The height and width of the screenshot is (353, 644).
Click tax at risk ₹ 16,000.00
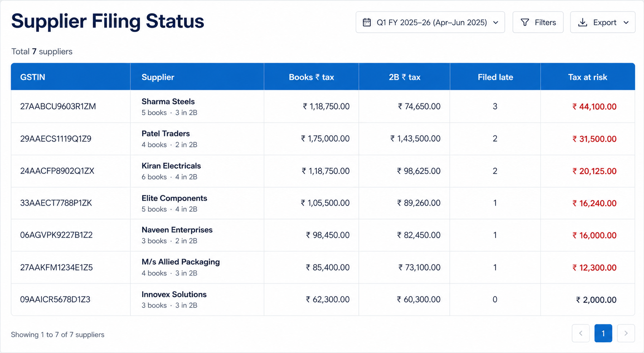click(x=594, y=235)
